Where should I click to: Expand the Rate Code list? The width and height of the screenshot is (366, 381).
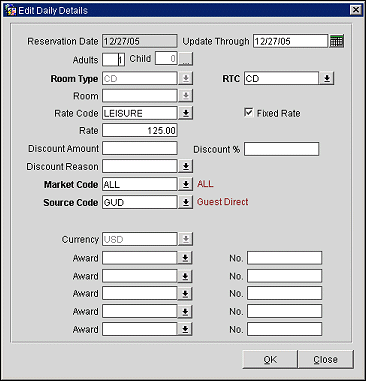pos(186,113)
